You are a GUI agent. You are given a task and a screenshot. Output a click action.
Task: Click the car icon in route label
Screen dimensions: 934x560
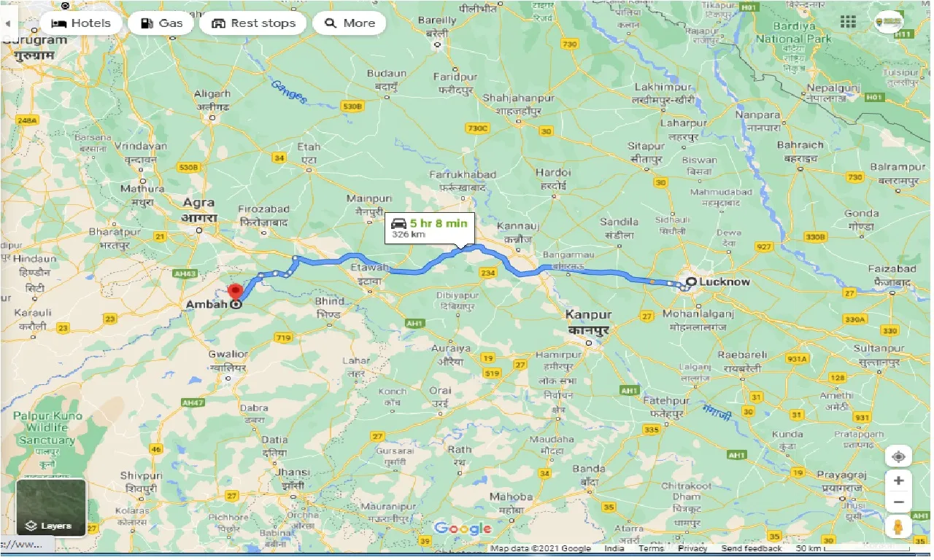tap(399, 223)
